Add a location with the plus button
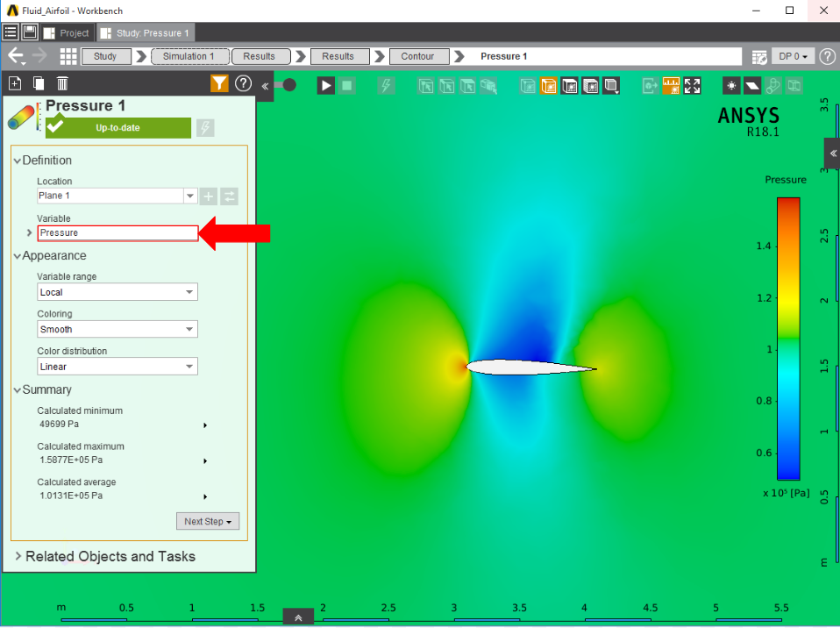Image resolution: width=840 pixels, height=628 pixels. 208,196
